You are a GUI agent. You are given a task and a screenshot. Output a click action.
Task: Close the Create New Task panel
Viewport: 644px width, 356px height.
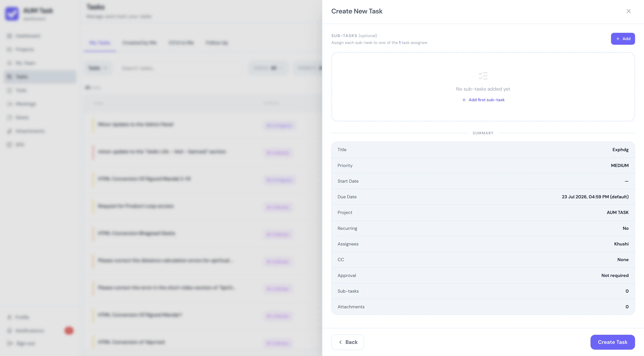pyautogui.click(x=629, y=11)
